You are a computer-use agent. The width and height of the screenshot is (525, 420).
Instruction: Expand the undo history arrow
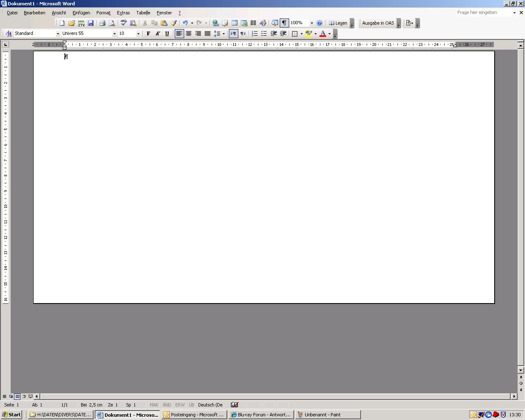tap(192, 23)
